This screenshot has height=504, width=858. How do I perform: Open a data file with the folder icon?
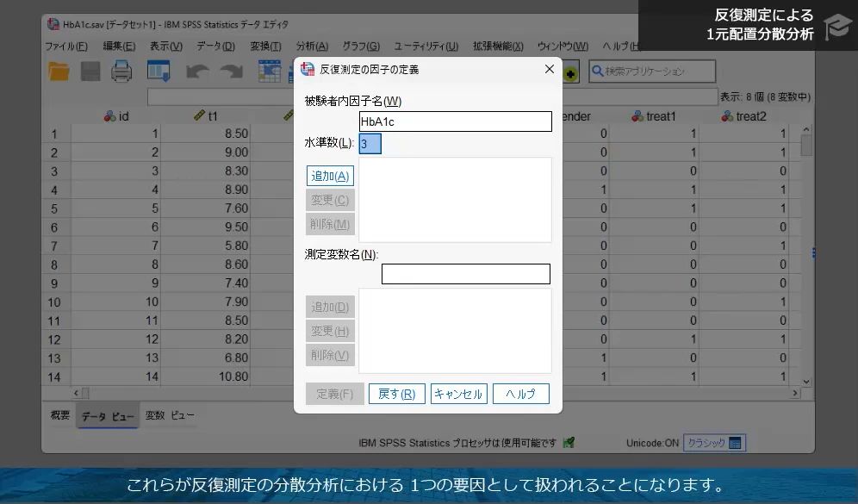pyautogui.click(x=58, y=72)
